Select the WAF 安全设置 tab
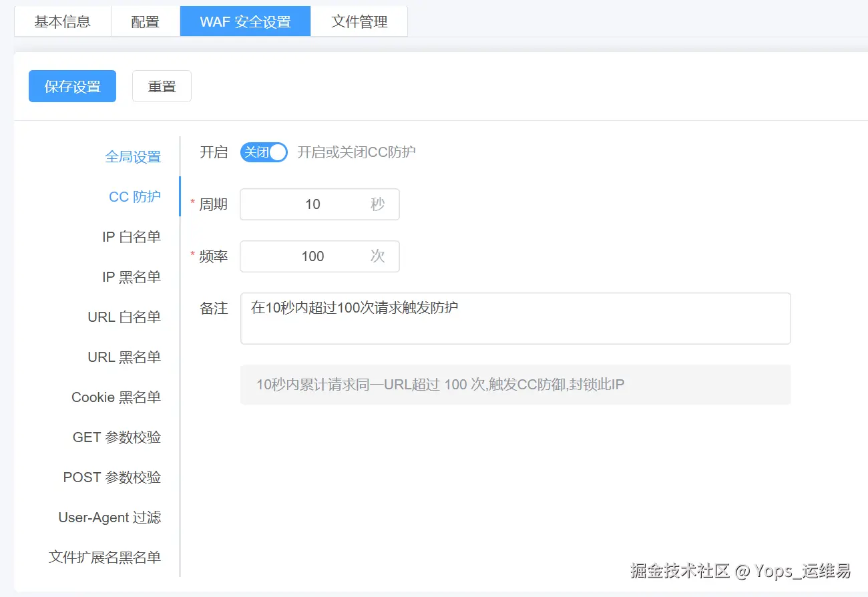 click(x=245, y=21)
